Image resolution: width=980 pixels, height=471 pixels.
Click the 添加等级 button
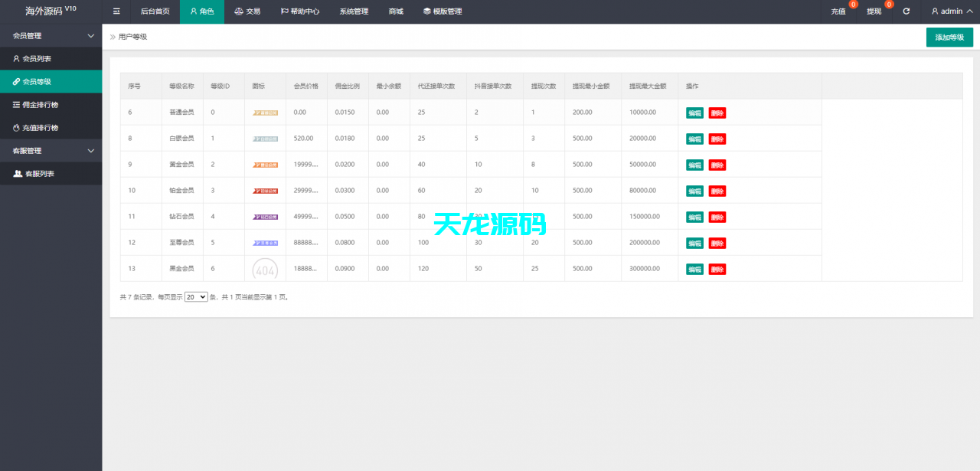pyautogui.click(x=949, y=36)
